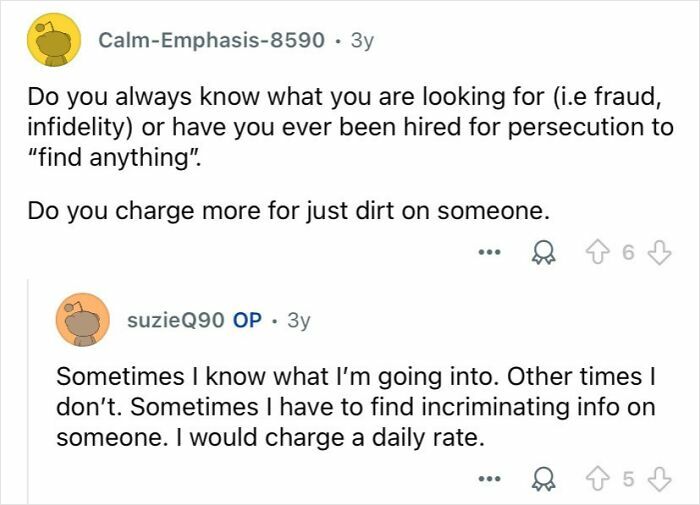Click the 3y timestamp on top comment
This screenshot has width=700, height=505.
click(362, 41)
